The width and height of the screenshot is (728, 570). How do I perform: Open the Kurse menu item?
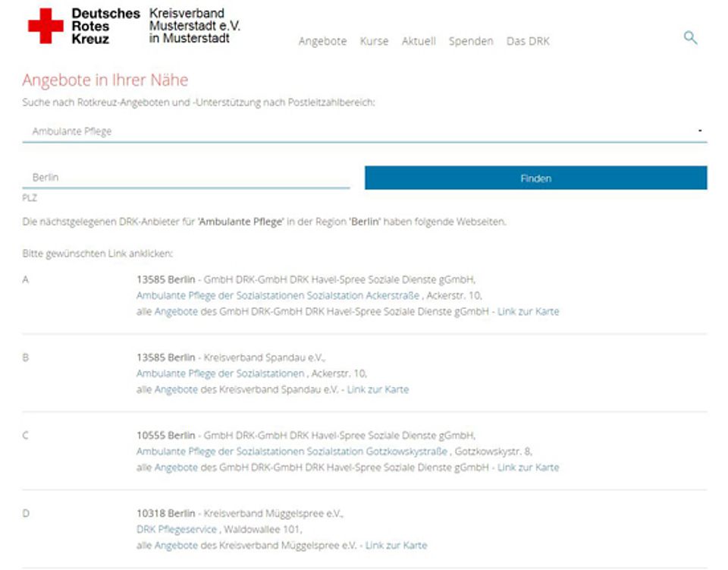[374, 42]
